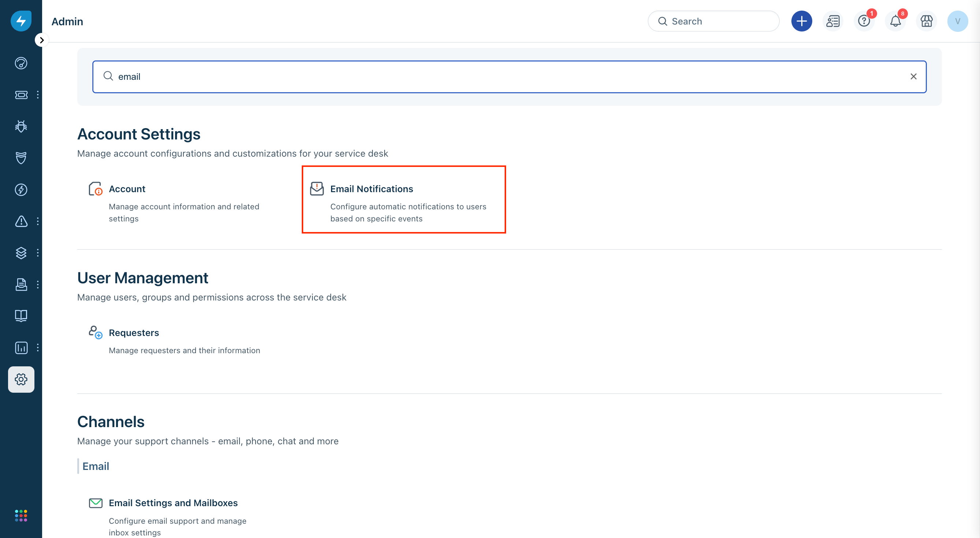Open the marketplace store icon in header
This screenshot has height=538, width=980.
click(x=927, y=21)
